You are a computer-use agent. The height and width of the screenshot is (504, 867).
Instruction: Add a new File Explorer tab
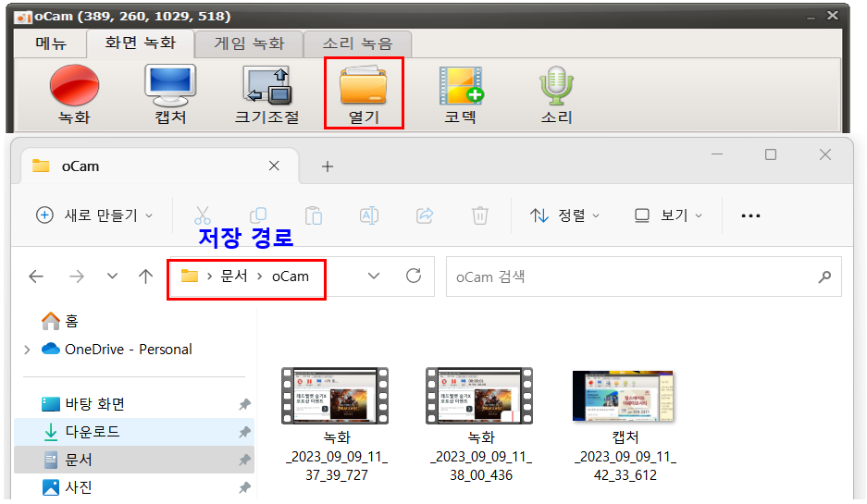[328, 166]
